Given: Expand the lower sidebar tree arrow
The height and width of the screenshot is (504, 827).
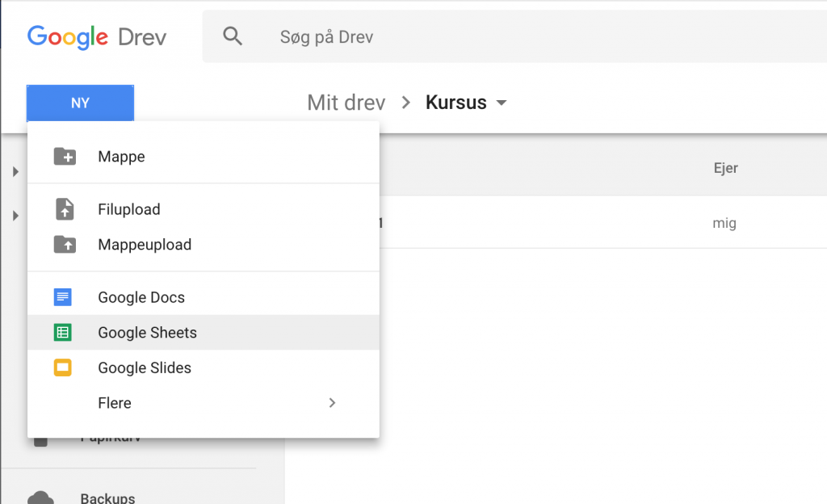Looking at the screenshot, I should 15,216.
